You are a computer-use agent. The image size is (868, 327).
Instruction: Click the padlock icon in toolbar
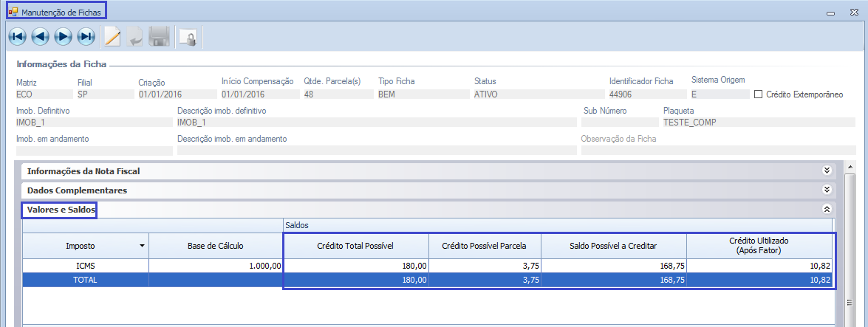coord(188,37)
